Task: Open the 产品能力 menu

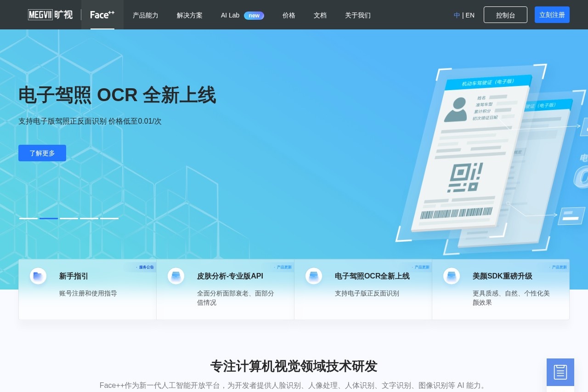Action: 146,15
